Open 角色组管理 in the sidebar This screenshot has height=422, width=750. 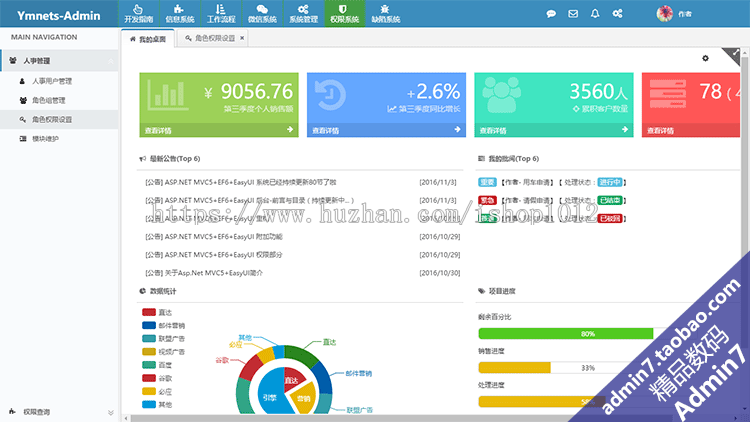(48, 100)
